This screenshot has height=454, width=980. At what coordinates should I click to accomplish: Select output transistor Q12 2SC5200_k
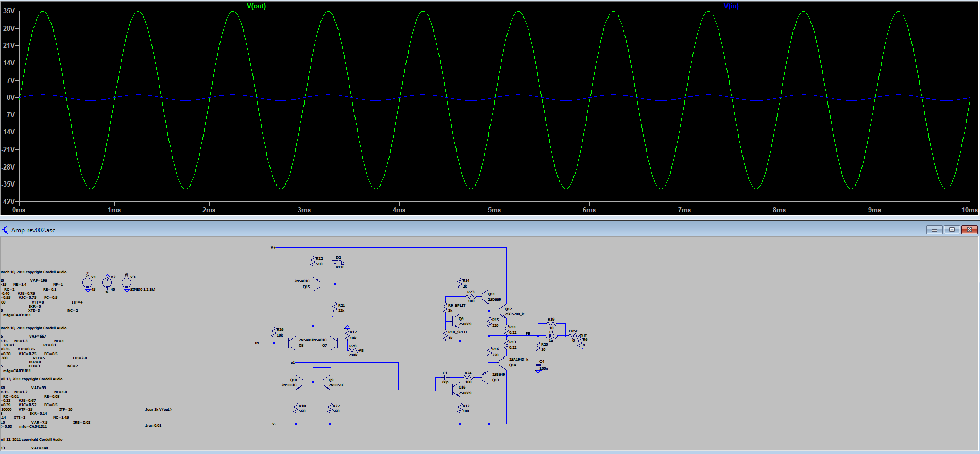coord(502,311)
